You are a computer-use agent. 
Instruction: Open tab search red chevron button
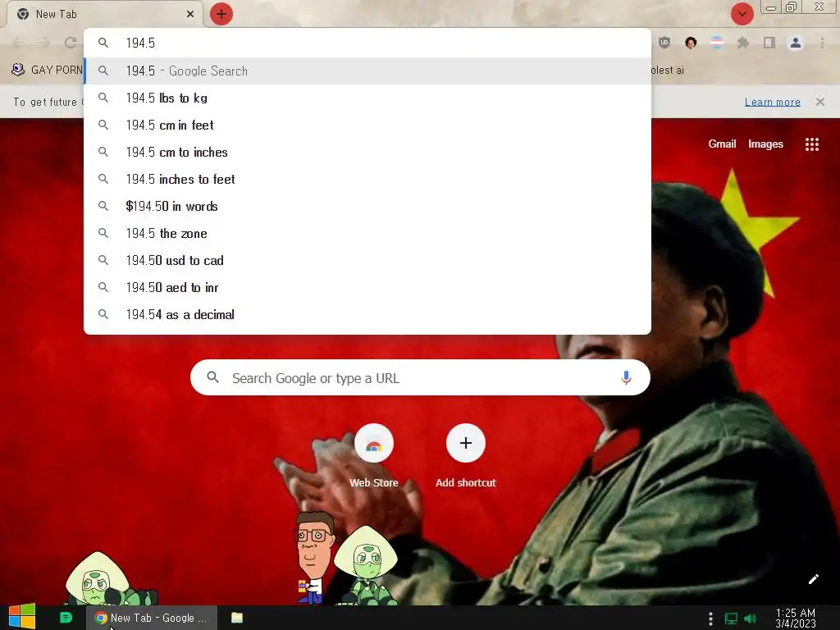[x=742, y=14]
